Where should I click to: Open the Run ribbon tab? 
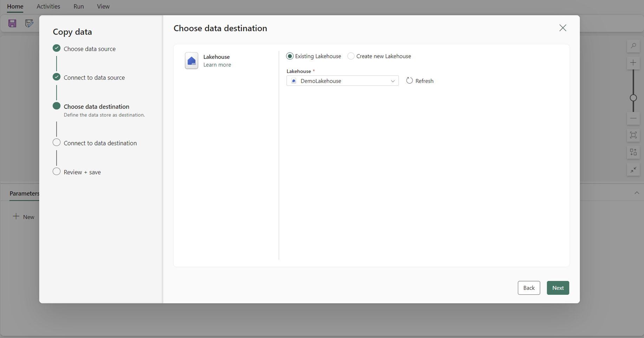(79, 6)
